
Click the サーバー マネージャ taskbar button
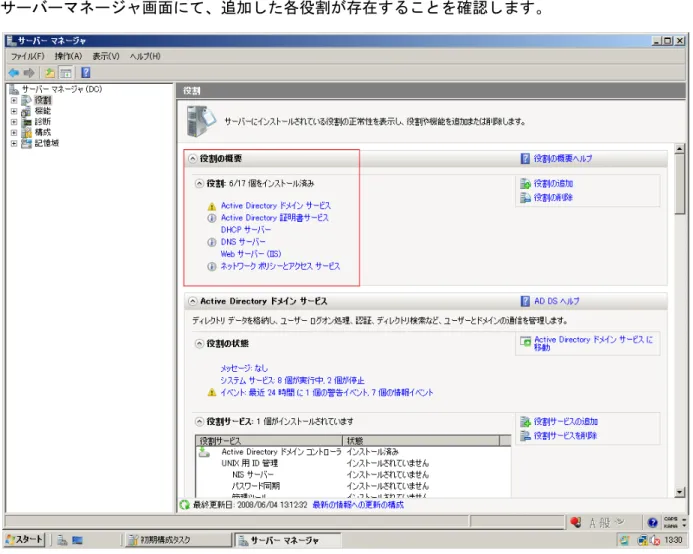(x=287, y=540)
